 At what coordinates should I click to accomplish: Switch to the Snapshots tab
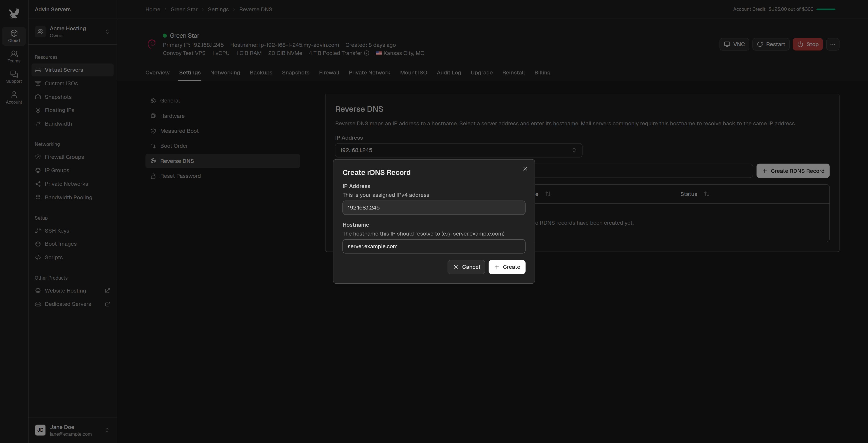[x=295, y=73]
